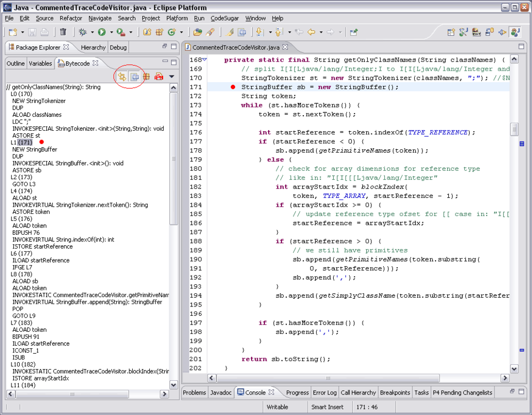Click the Back navigation yellow arrow
Viewport: 532px width, 415px height.
coord(312,33)
